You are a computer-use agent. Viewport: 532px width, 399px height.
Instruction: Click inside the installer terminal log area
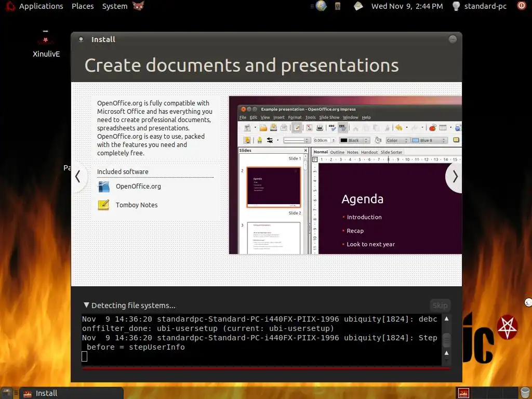[261, 339]
